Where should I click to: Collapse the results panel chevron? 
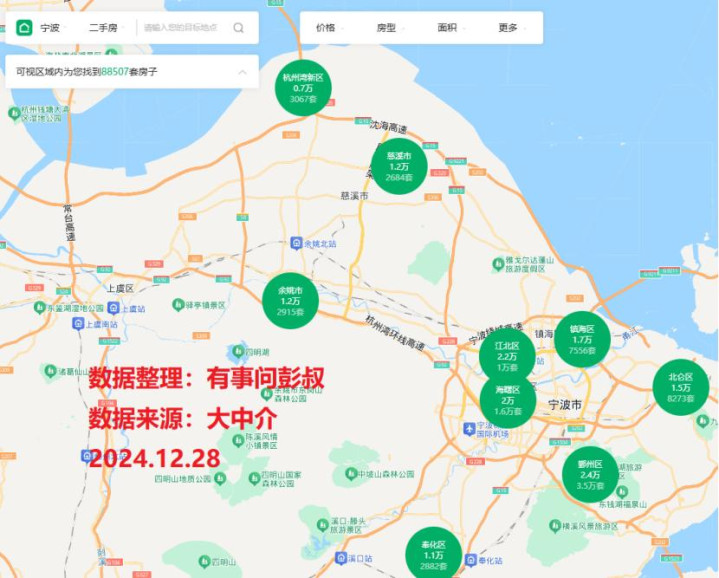(x=243, y=72)
